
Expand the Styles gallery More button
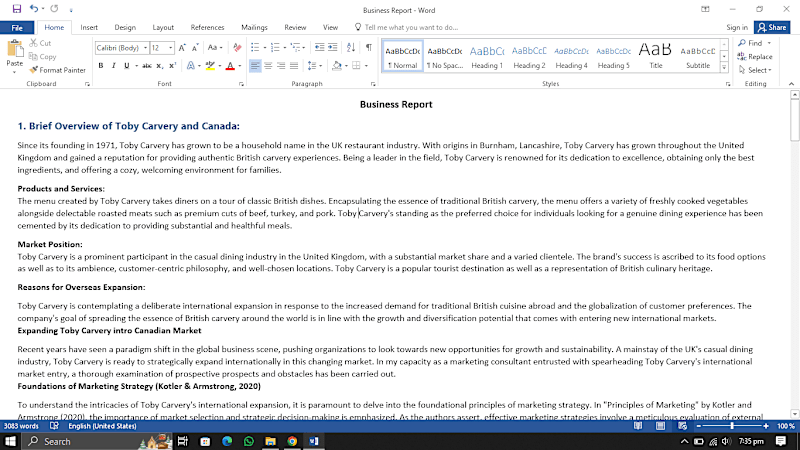(724, 67)
